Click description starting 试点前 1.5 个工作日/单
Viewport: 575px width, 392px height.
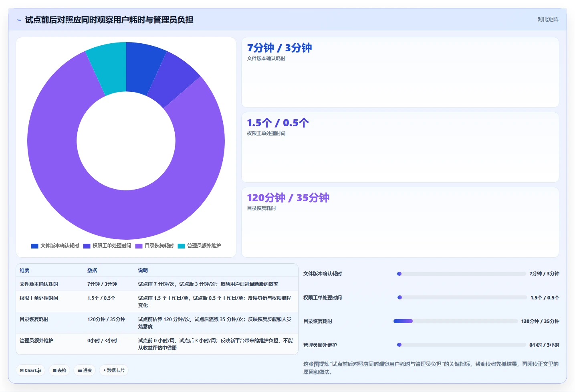click(x=215, y=302)
